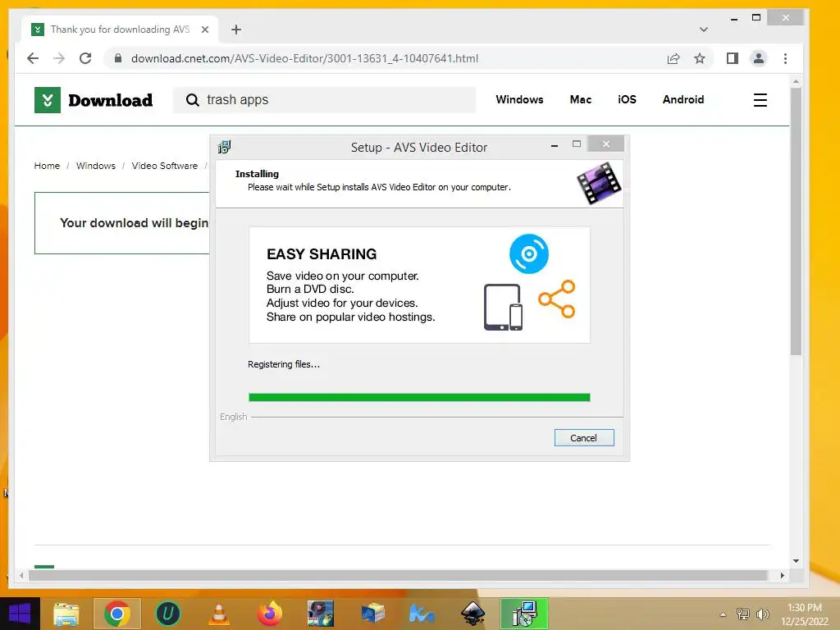This screenshot has height=630, width=840.
Task: Show hidden tray icons chevron
Action: click(x=724, y=614)
